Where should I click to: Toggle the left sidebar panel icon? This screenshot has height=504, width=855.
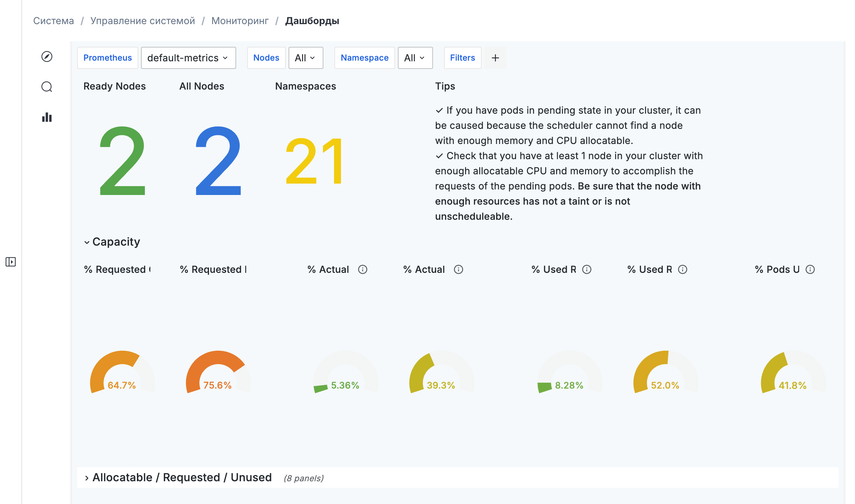[x=11, y=262]
